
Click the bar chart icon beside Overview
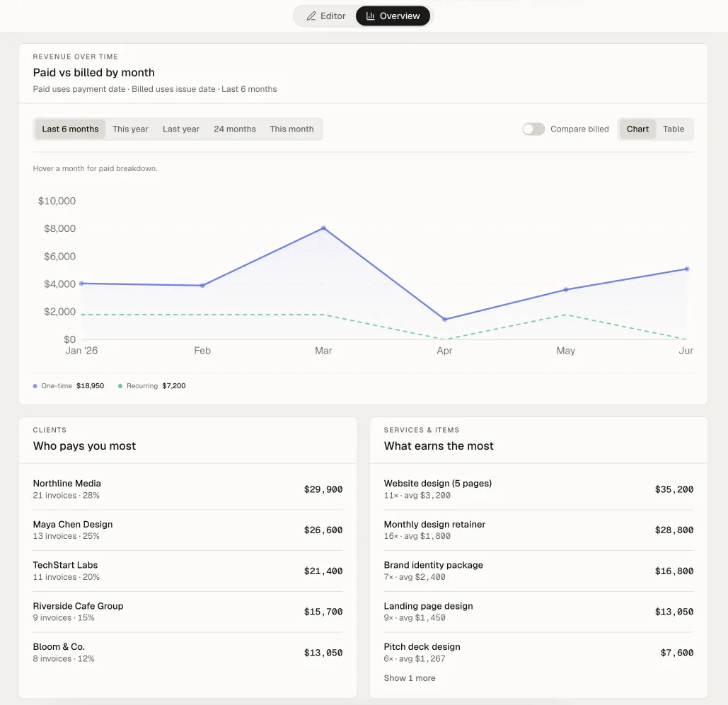[370, 16]
